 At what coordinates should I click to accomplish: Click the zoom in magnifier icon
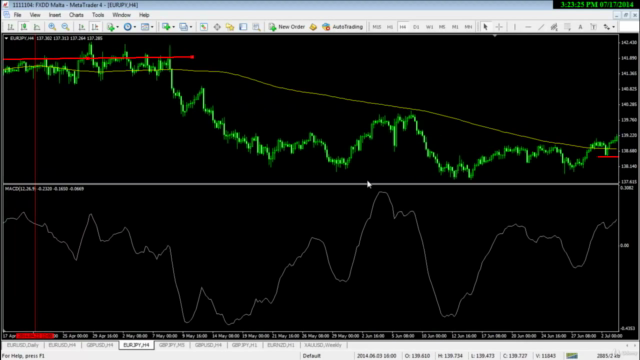[x=52, y=27]
